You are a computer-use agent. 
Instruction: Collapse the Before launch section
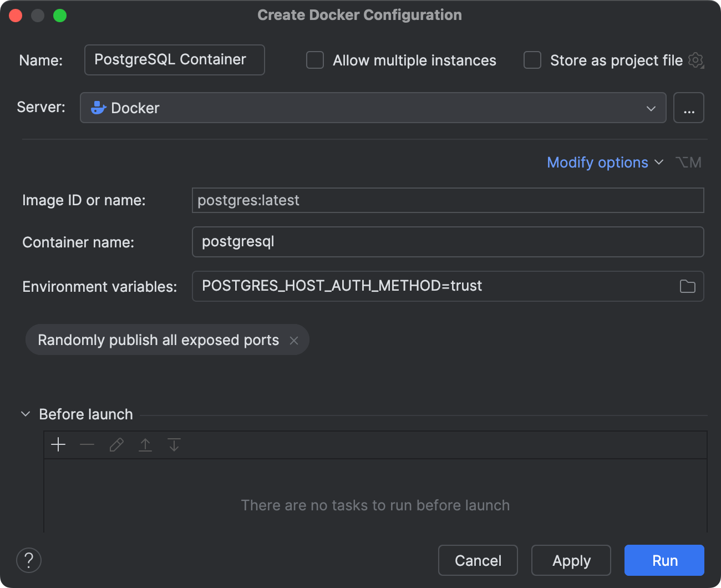[x=25, y=413]
